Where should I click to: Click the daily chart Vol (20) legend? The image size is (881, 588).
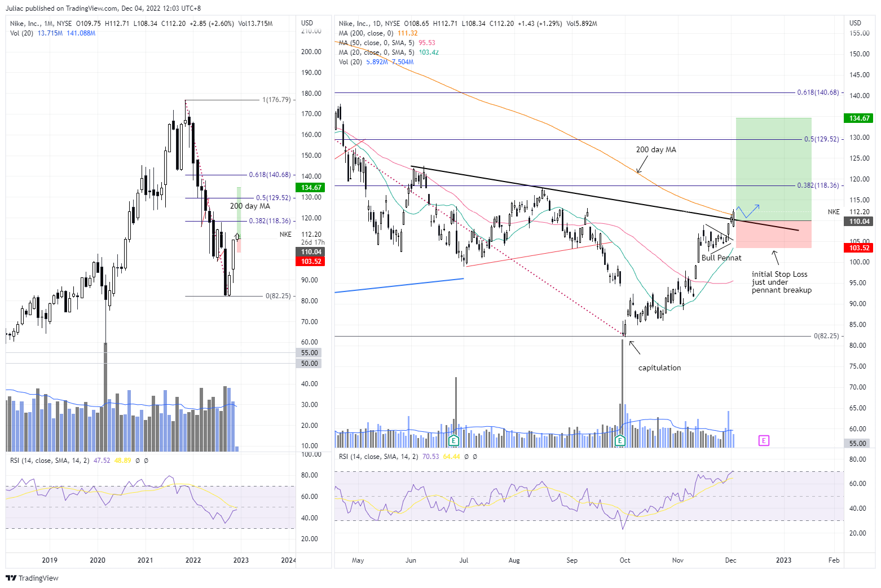tap(376, 62)
